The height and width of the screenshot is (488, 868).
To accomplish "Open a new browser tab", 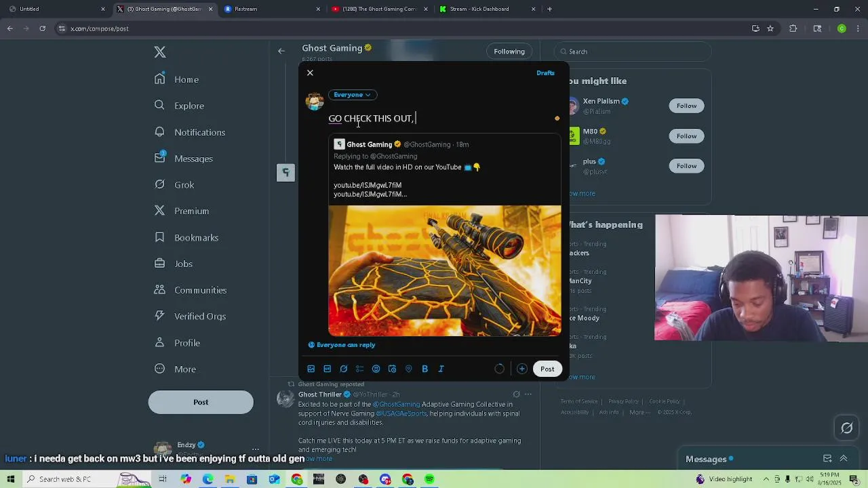I will [x=549, y=9].
